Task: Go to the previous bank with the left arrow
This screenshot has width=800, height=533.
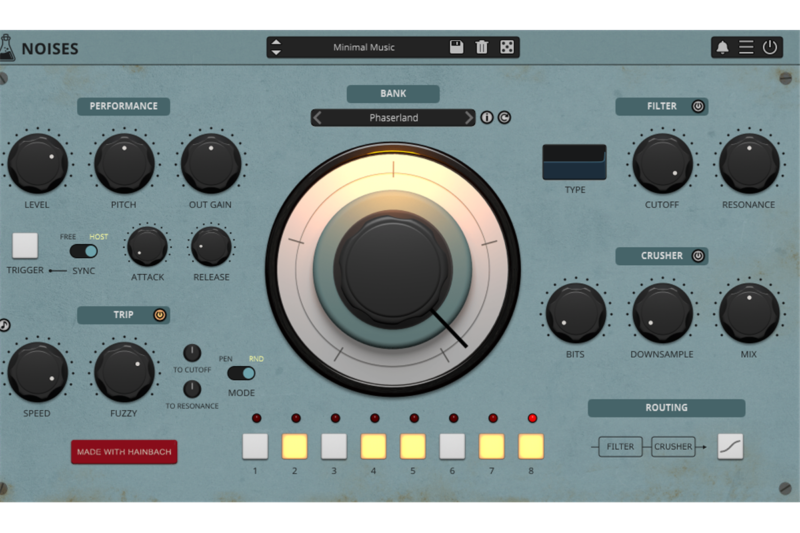Action: coord(318,118)
